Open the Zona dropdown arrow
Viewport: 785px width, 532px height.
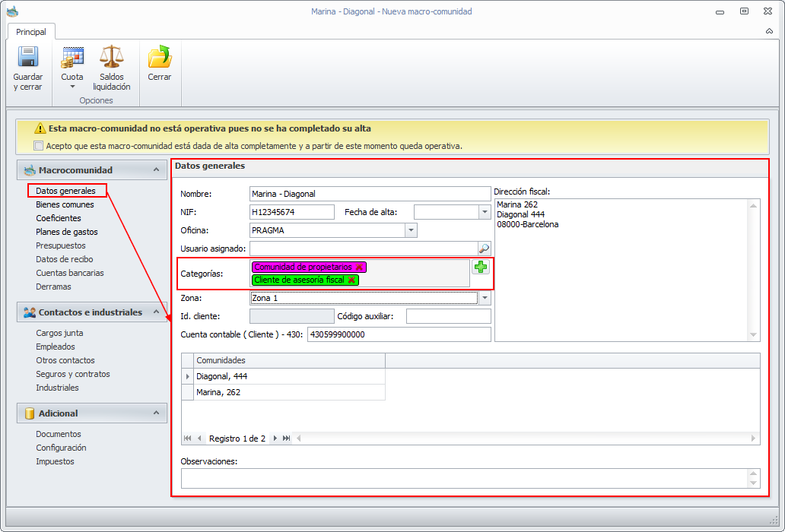(484, 298)
